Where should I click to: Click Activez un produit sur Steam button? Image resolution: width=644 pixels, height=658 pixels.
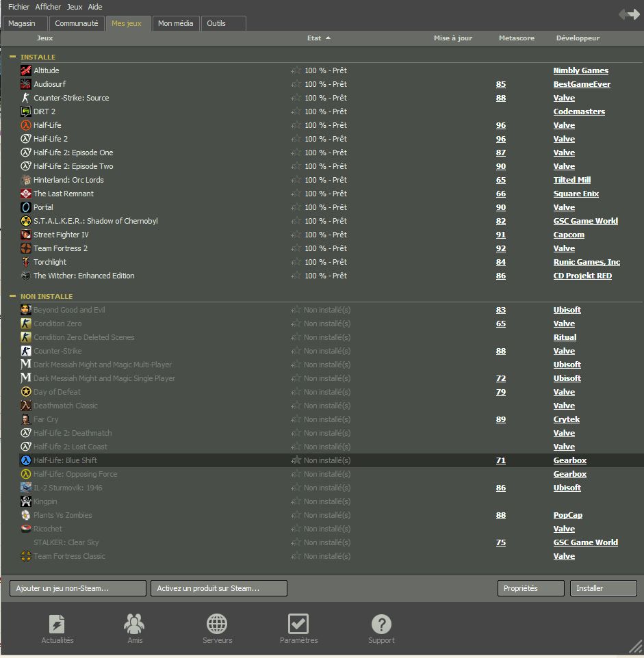(219, 588)
